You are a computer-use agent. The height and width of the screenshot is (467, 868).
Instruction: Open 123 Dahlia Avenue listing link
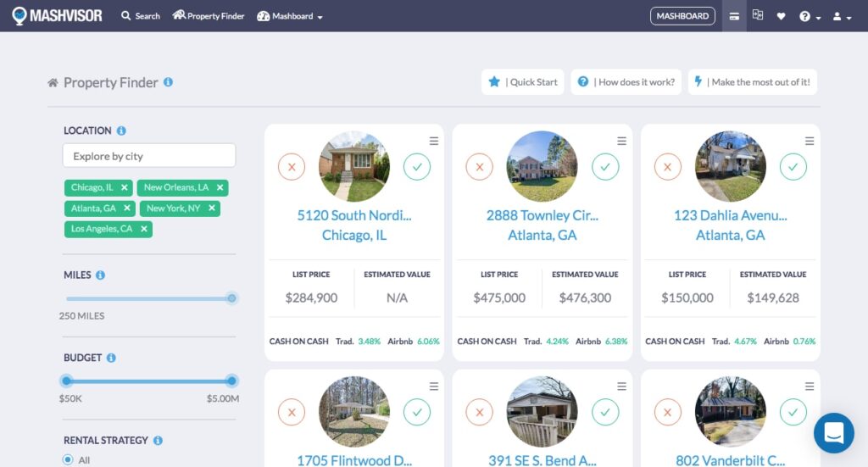coord(730,225)
